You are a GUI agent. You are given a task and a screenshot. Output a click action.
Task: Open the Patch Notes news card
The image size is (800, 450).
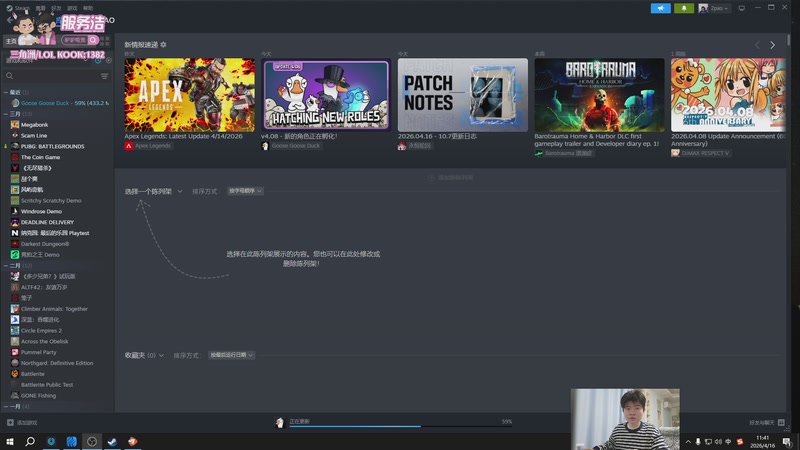tap(463, 95)
